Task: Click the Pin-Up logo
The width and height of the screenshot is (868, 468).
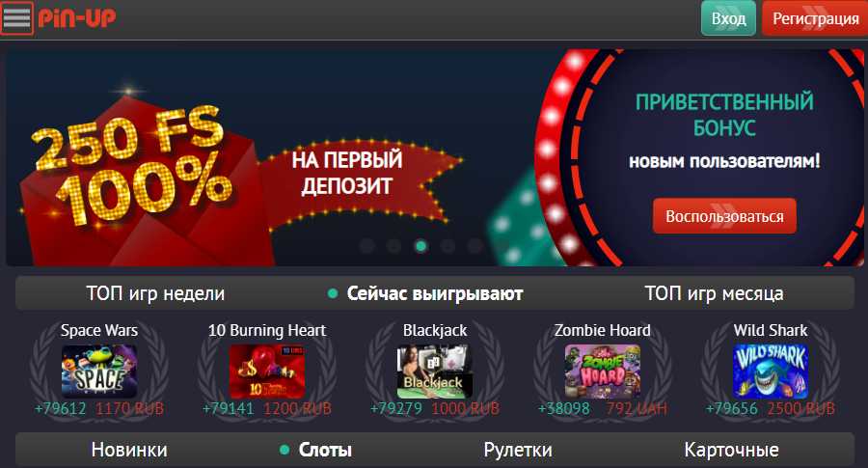Action: 77,17
